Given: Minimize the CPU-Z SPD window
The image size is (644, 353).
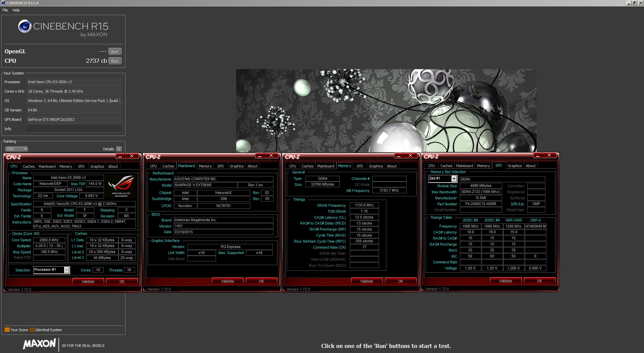Looking at the screenshot, I should (538, 155).
